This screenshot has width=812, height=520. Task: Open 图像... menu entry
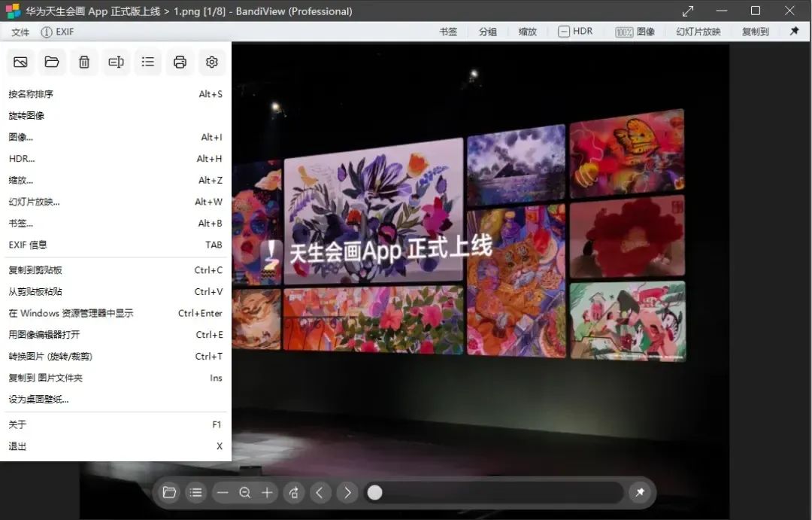[x=116, y=138]
